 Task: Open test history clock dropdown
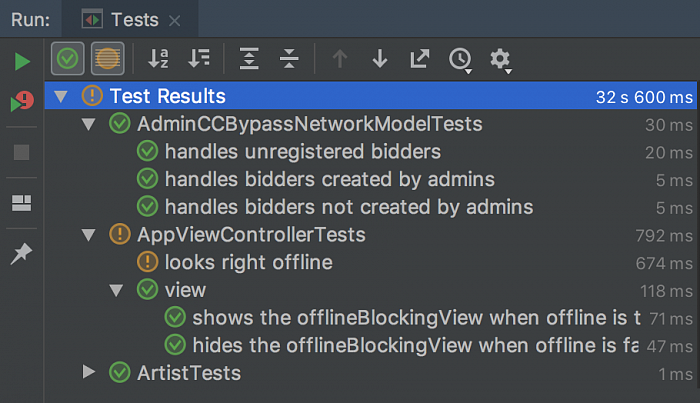pos(460,59)
